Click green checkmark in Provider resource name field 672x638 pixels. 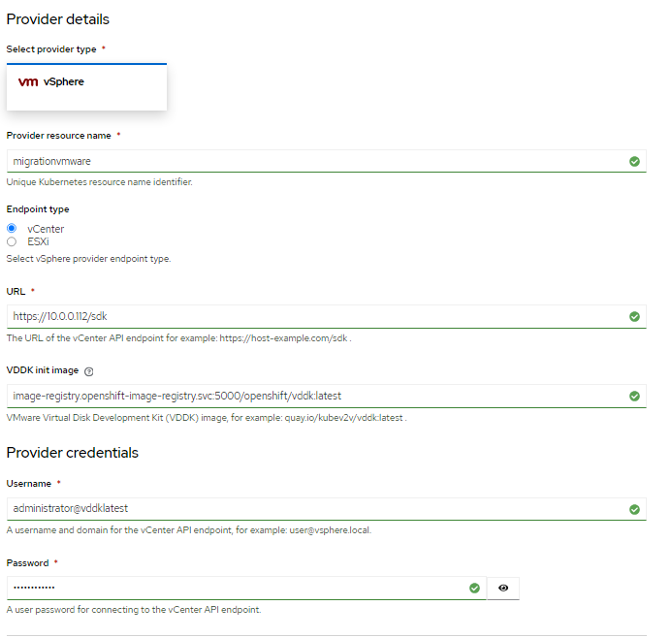(634, 161)
